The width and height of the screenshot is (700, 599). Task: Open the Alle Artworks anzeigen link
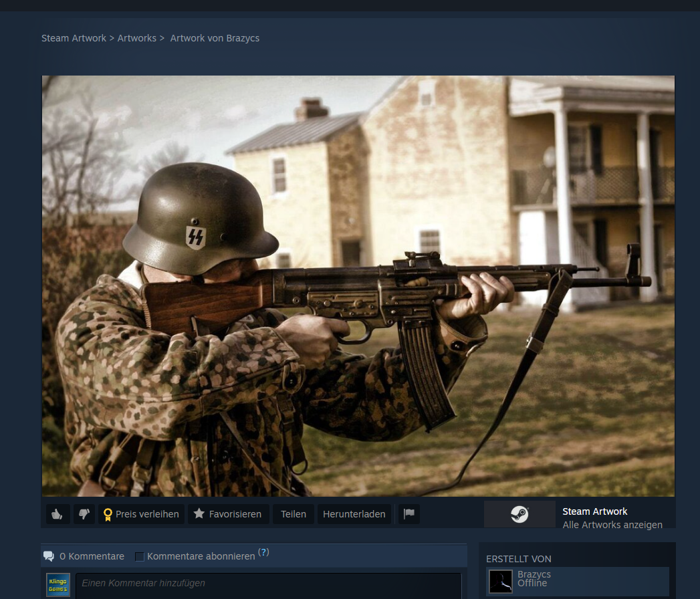pos(612,525)
